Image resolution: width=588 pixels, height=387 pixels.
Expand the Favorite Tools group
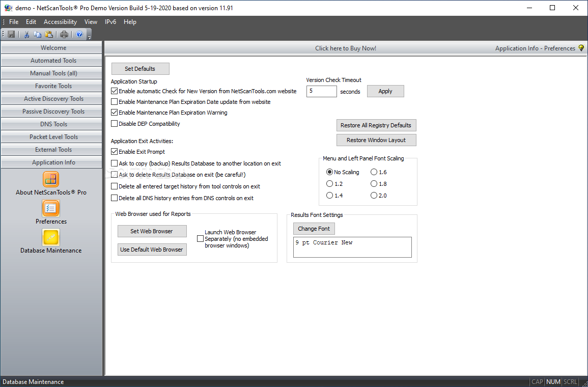click(51, 86)
